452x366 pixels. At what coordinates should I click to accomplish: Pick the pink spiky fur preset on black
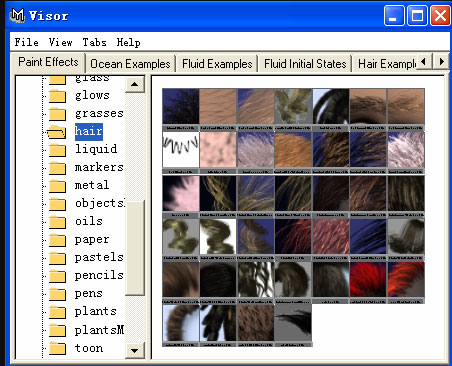tap(181, 193)
